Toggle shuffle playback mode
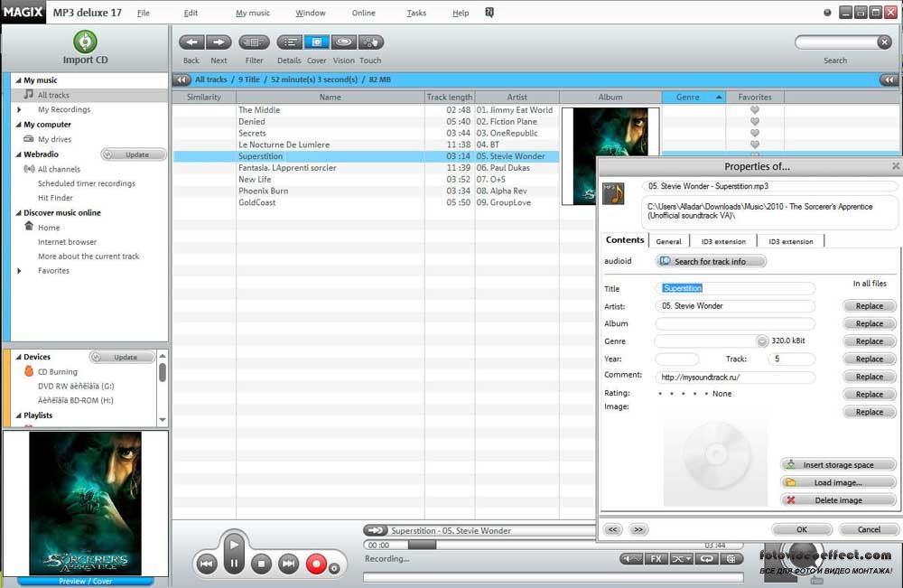Image resolution: width=903 pixels, height=588 pixels. point(682,558)
